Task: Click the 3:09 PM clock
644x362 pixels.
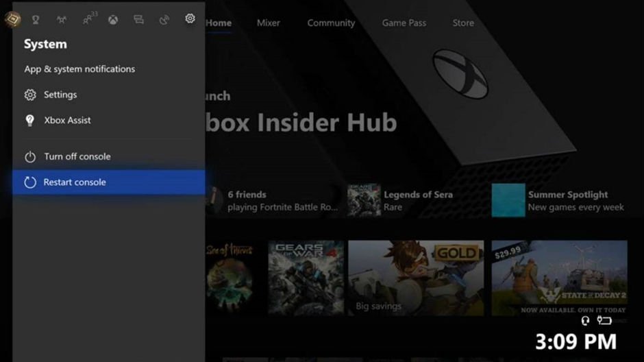Action: coord(575,341)
